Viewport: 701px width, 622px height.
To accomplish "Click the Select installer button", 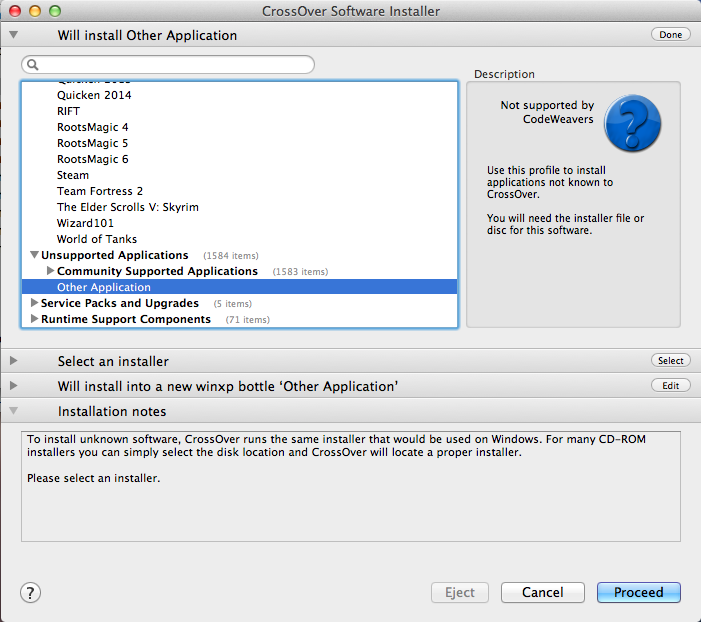I will [x=671, y=360].
